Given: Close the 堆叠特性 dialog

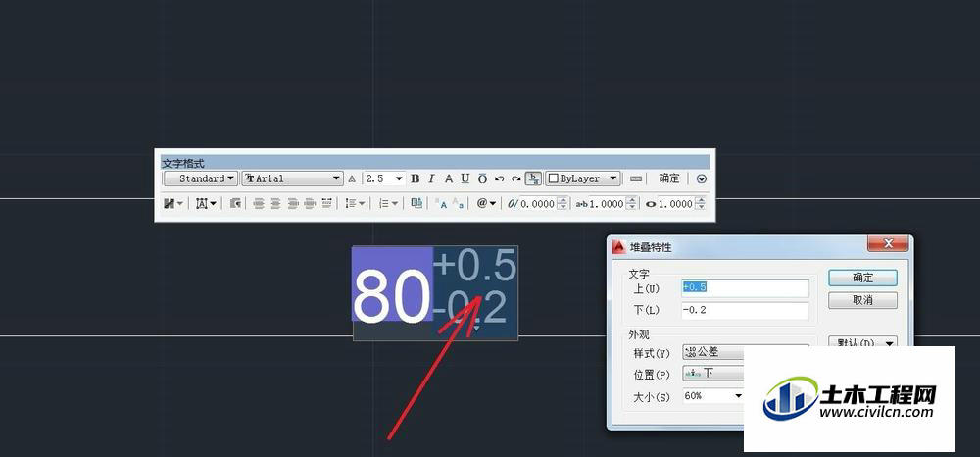Looking at the screenshot, I should [888, 242].
